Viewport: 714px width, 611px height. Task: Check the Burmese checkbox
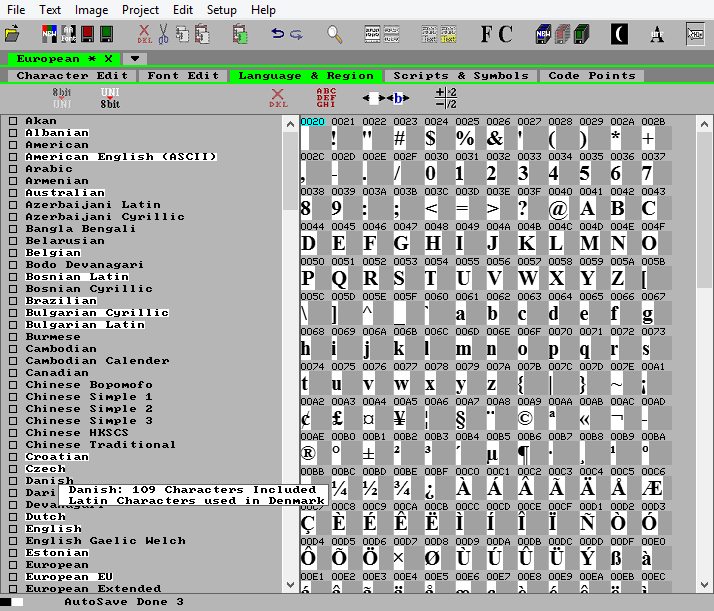[13, 337]
